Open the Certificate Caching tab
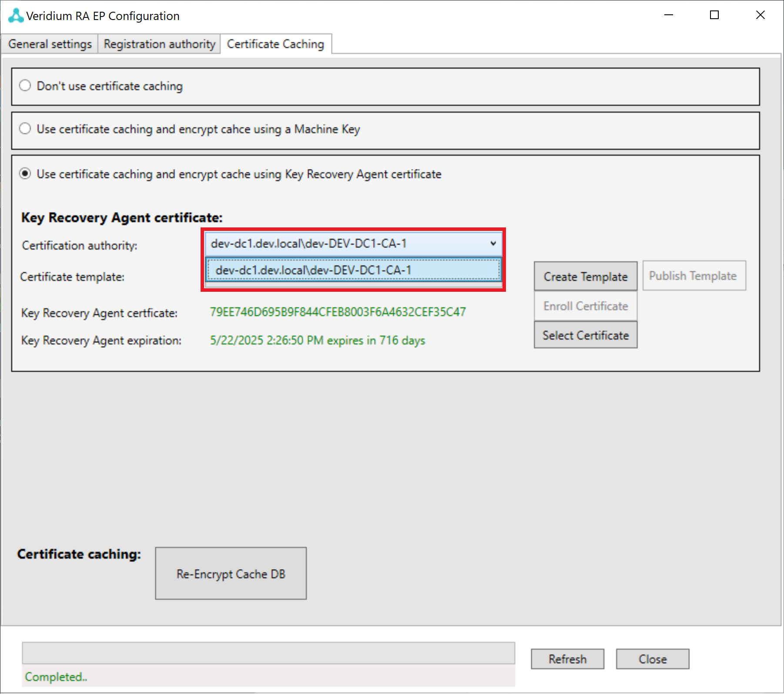The height and width of the screenshot is (694, 784). 275,44
